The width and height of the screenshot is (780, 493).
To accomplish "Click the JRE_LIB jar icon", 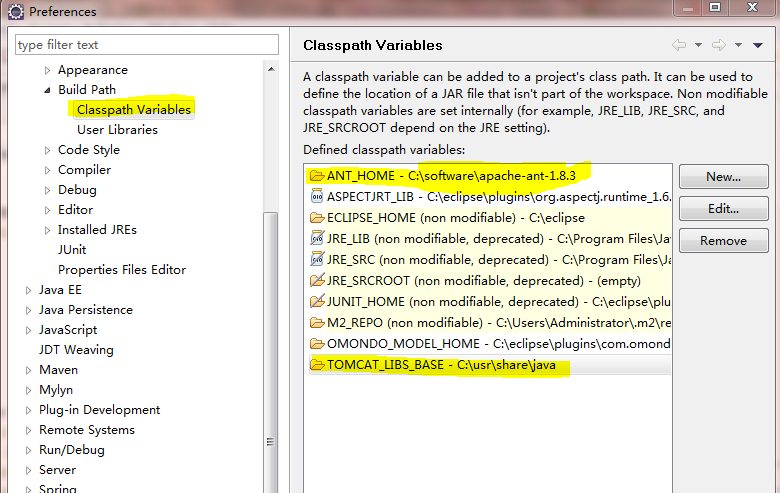I will [x=317, y=238].
